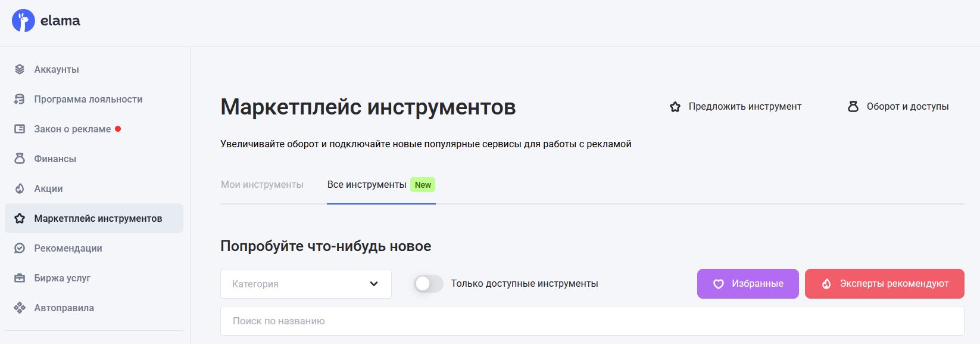Click the star icon beside Маркетплейс инструментов in sidebar
Viewport: 980px width, 344px height.
20,218
